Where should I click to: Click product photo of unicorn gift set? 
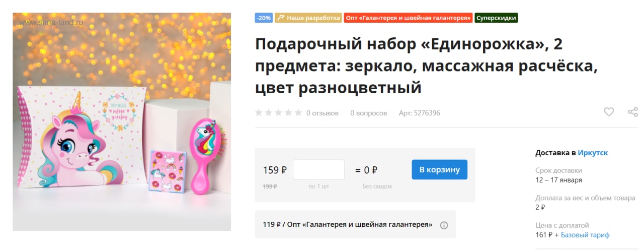click(122, 121)
